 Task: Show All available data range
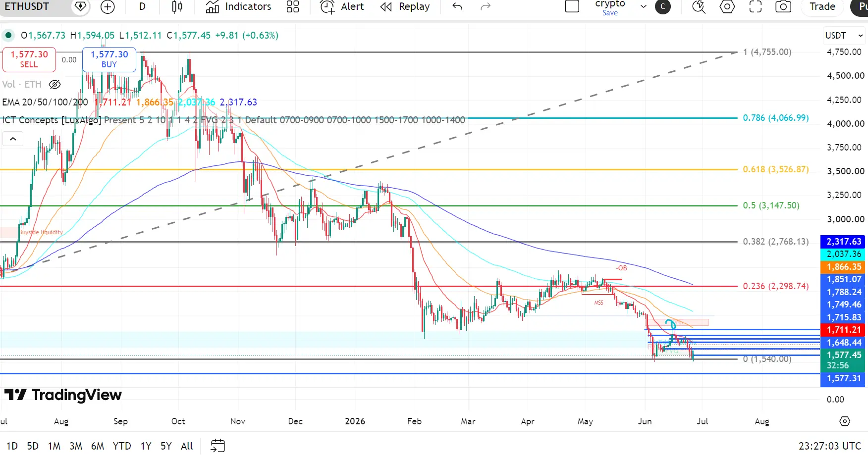coord(187,446)
